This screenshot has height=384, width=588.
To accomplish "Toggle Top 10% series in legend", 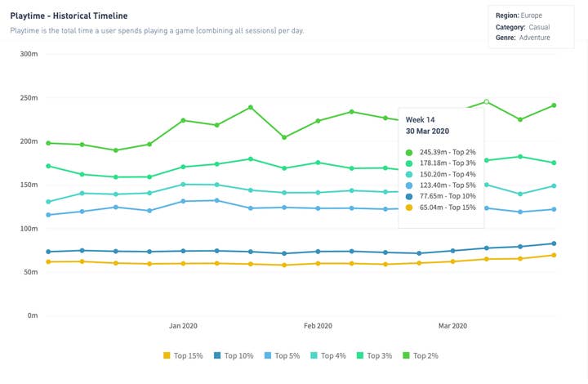I will pyautogui.click(x=234, y=355).
